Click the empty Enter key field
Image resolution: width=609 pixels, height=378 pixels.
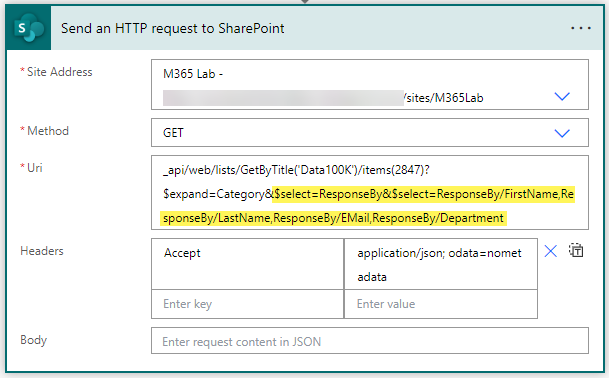[247, 304]
